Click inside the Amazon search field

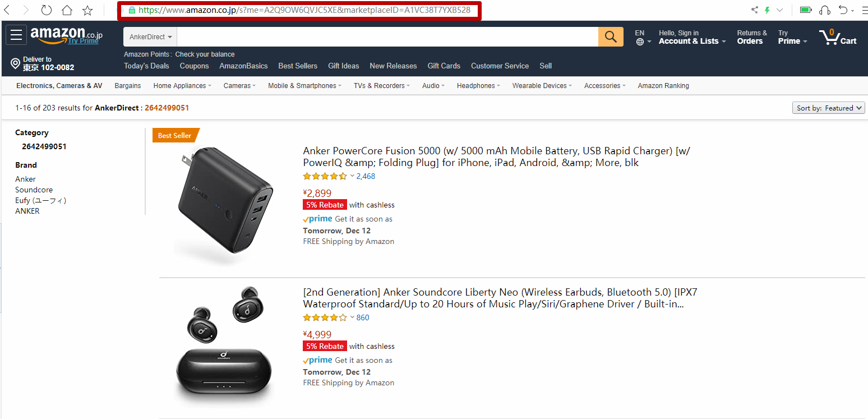pos(387,37)
